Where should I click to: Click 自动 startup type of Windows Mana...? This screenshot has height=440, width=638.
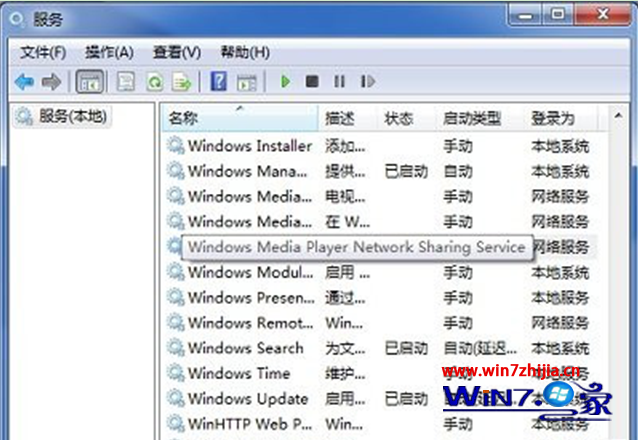coord(458,171)
